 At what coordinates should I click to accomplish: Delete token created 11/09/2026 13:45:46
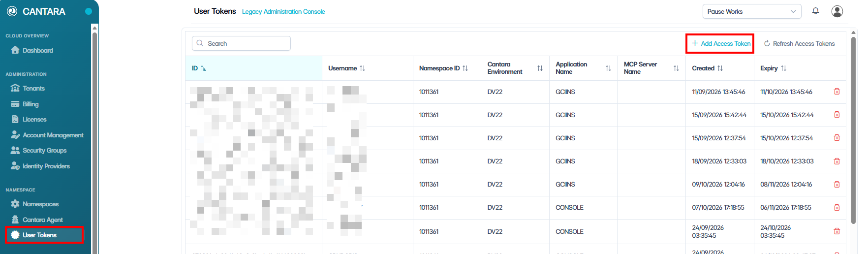point(837,92)
